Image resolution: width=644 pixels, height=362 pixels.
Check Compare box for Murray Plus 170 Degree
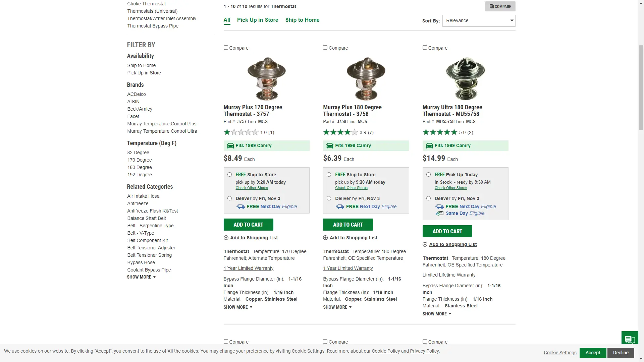226,48
